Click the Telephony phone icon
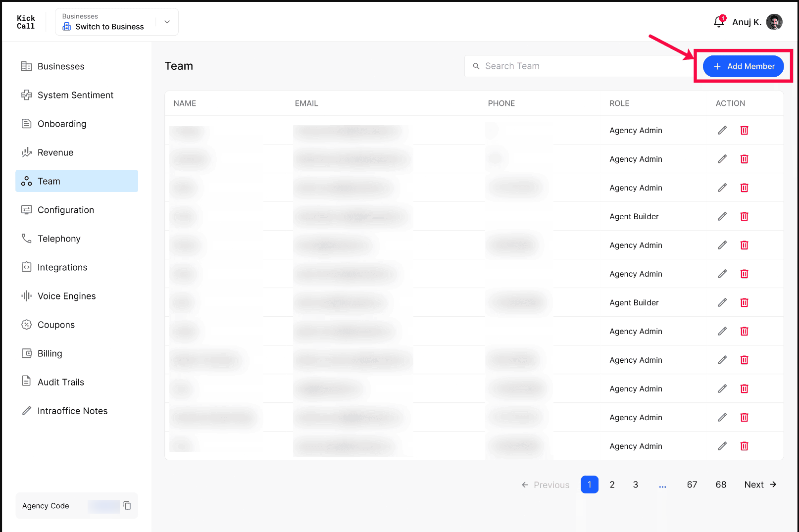This screenshot has width=799, height=532. coord(26,239)
